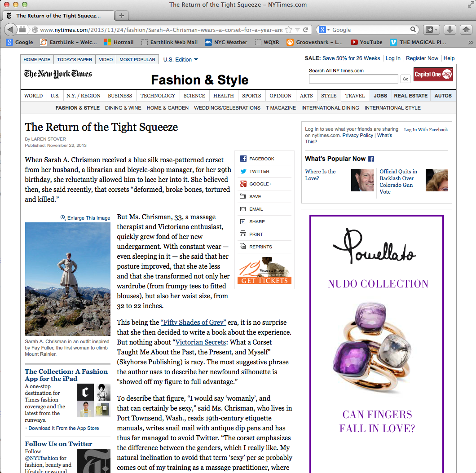Open The Collection iPad app heading
476x473 pixels.
click(x=66, y=375)
